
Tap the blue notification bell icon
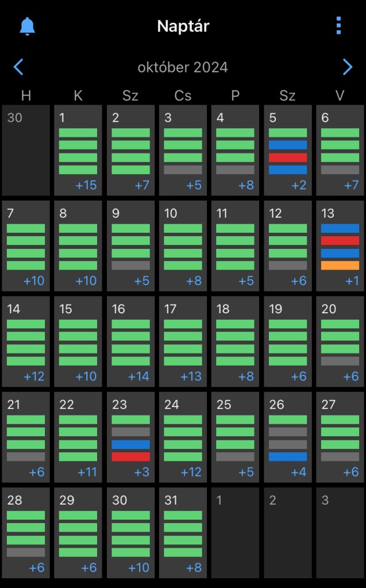[27, 26]
